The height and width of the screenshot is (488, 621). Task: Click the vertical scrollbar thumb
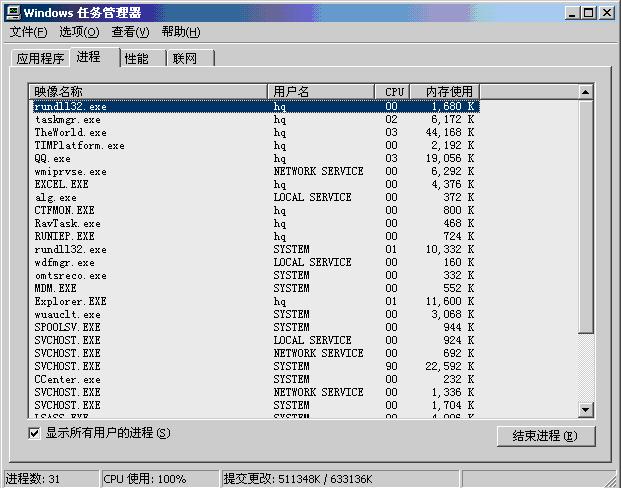pos(585,217)
